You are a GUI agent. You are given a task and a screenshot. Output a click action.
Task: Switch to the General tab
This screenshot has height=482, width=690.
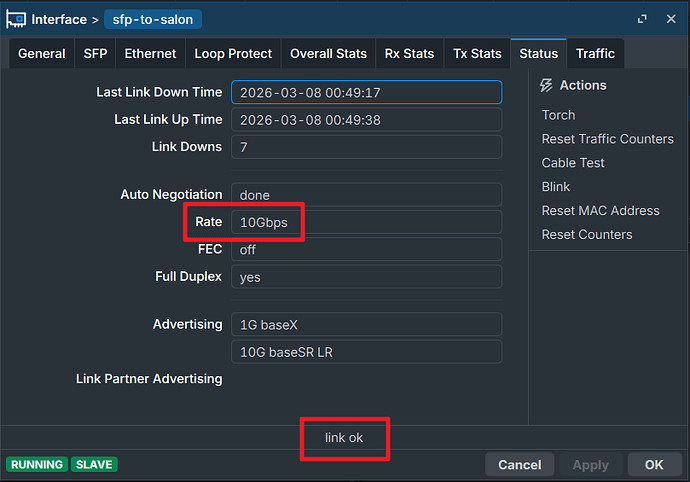point(42,54)
